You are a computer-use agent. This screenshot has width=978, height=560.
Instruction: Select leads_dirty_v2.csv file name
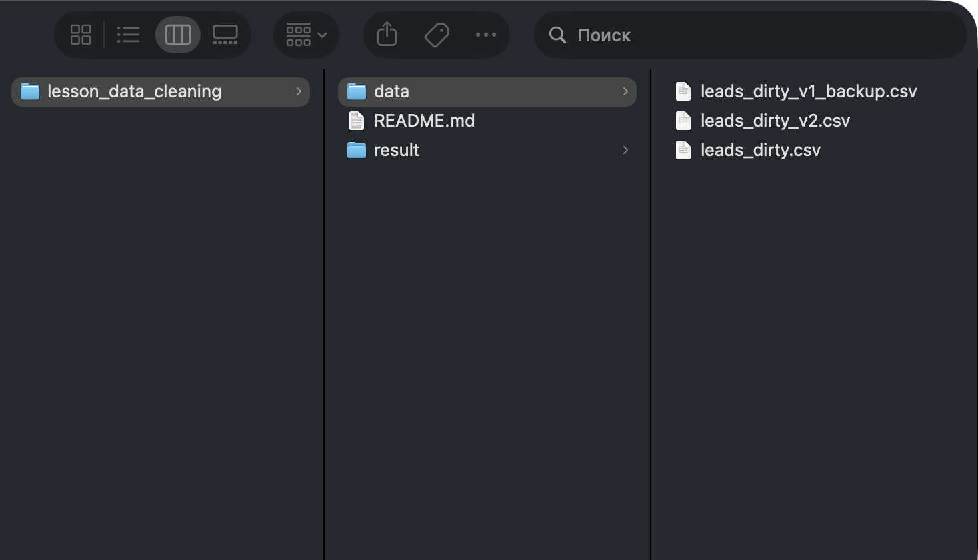pos(775,121)
